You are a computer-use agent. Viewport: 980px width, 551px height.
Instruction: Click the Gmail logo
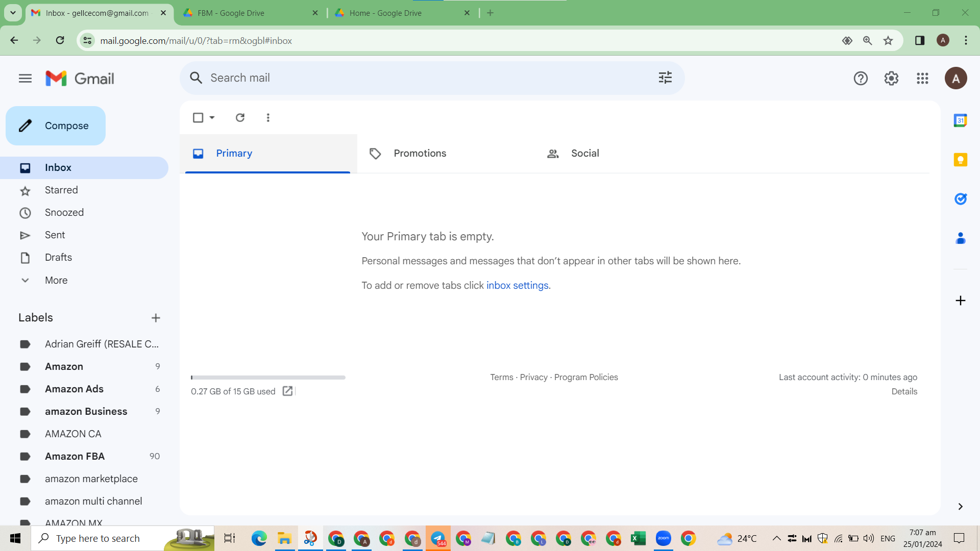tap(80, 79)
